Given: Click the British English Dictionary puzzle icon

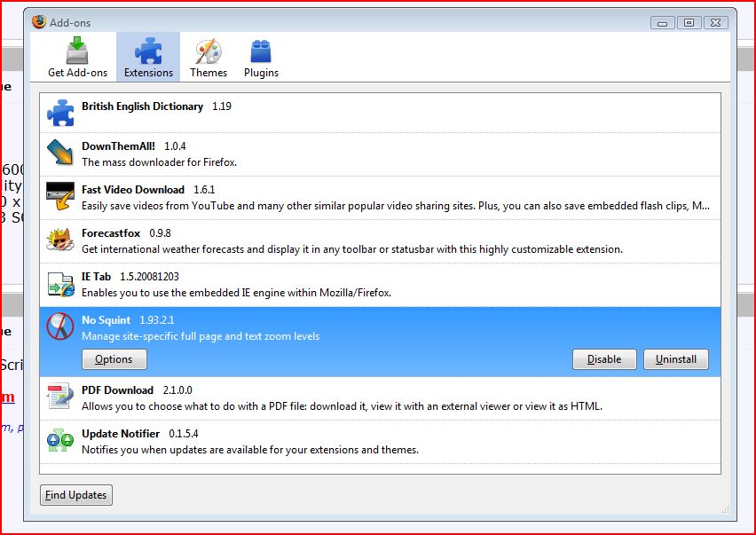Looking at the screenshot, I should coord(60,113).
